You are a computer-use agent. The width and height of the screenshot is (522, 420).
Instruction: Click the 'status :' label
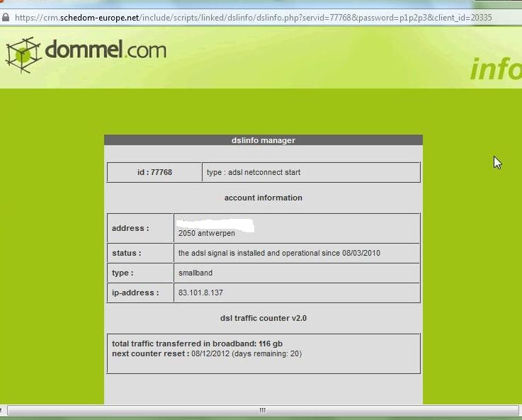(127, 253)
